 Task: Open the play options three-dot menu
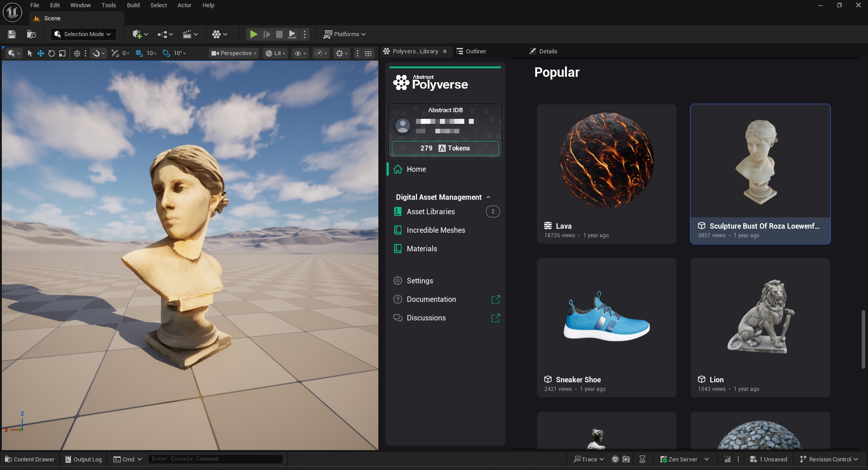pyautogui.click(x=305, y=34)
